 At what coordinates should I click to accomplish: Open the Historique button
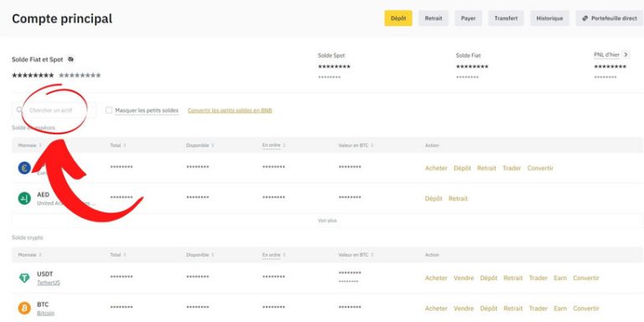point(549,18)
